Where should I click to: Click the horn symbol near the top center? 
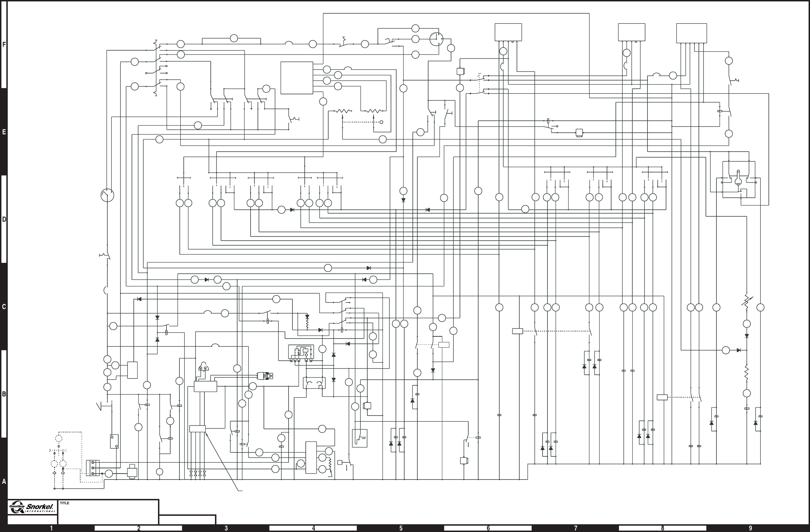click(x=461, y=71)
